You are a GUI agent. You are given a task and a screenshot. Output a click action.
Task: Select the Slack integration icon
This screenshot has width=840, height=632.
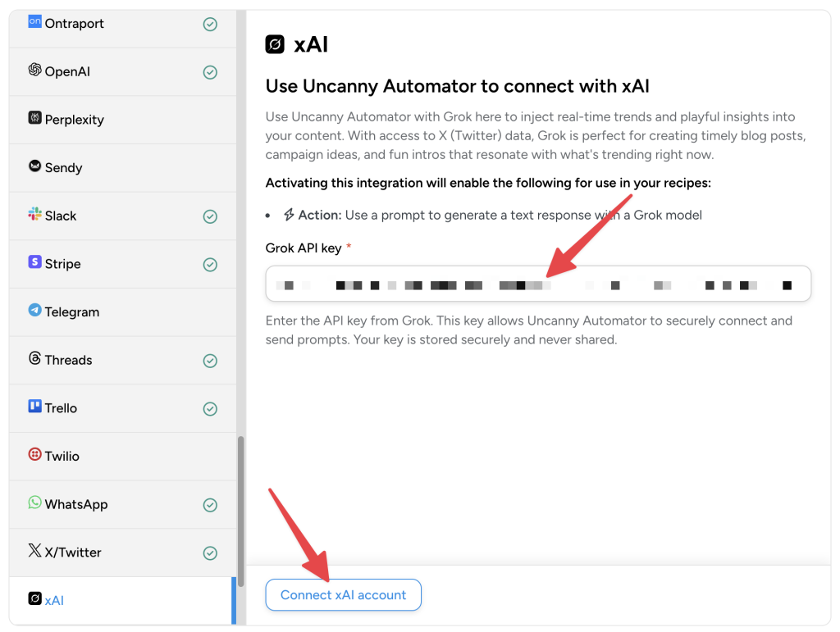pyautogui.click(x=34, y=216)
